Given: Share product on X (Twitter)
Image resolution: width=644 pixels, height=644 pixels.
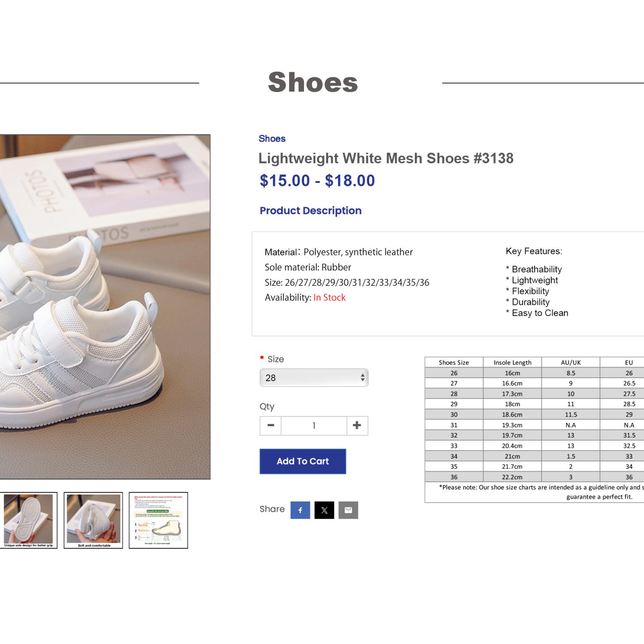Looking at the screenshot, I should (x=324, y=510).
